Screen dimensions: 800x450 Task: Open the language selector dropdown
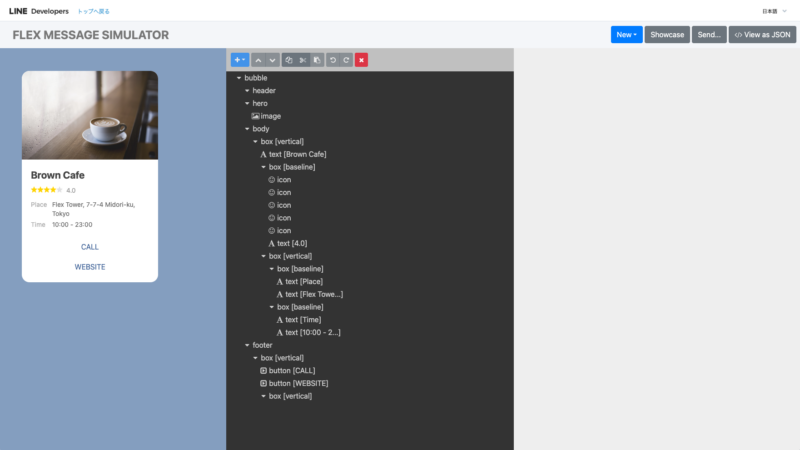774,11
